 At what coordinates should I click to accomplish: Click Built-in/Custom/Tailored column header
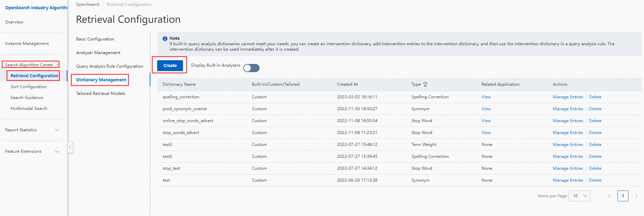pos(276,84)
